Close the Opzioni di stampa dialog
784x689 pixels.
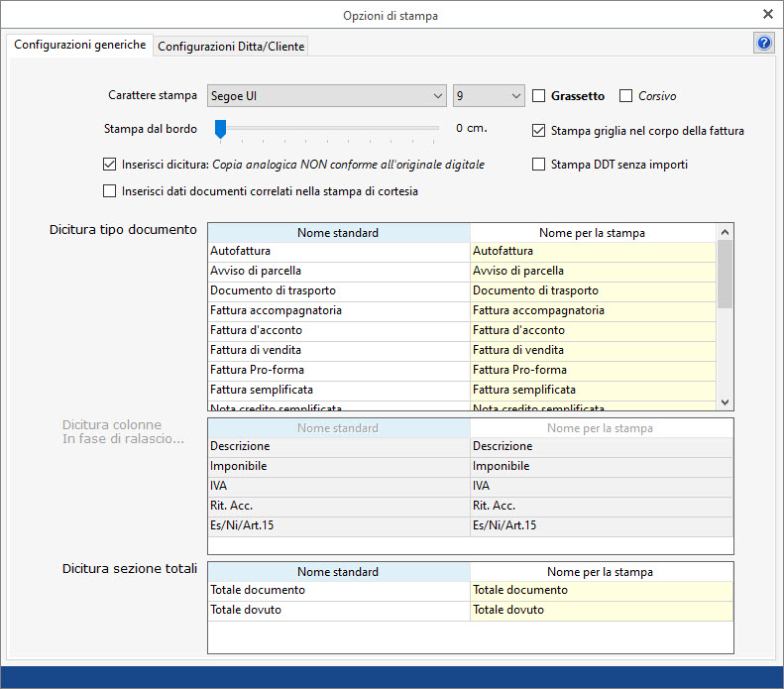(768, 14)
